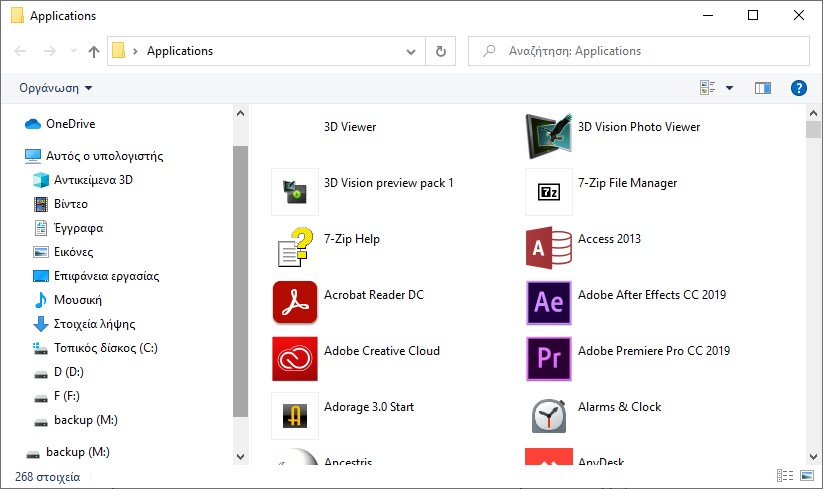Open Επιφάνεια εργασίας in sidebar
The height and width of the screenshot is (489, 823).
107,276
